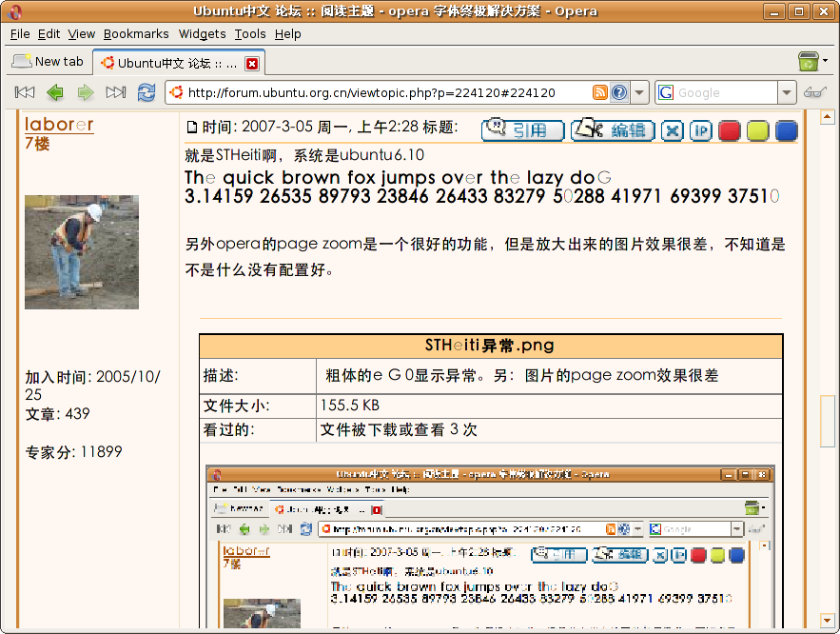Screen dimensions: 840x634
Task: Click the yellow square post button
Action: tap(758, 130)
